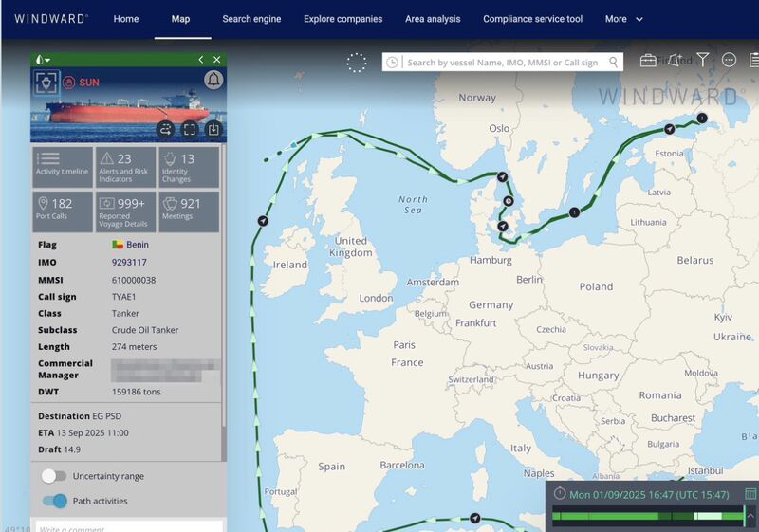Click the focus-on-vessel target icon
Screen dimensions: 759x532
tap(45, 83)
